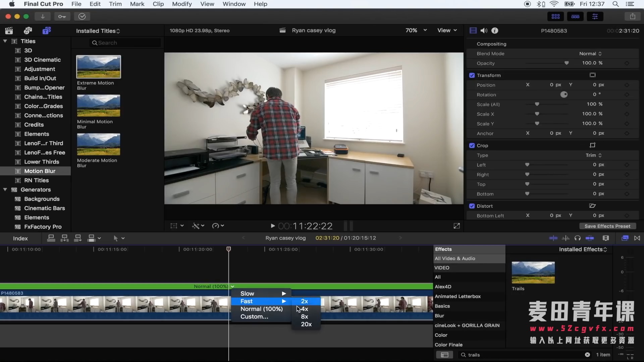Viewport: 644px width, 362px height.
Task: Open the Clip menu in the menu bar
Action: tap(158, 4)
